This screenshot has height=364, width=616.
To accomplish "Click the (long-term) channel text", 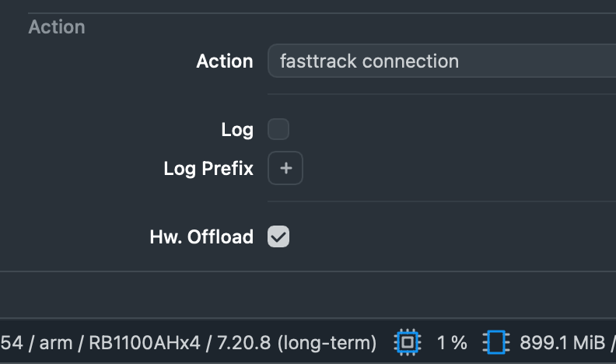I will [x=327, y=342].
